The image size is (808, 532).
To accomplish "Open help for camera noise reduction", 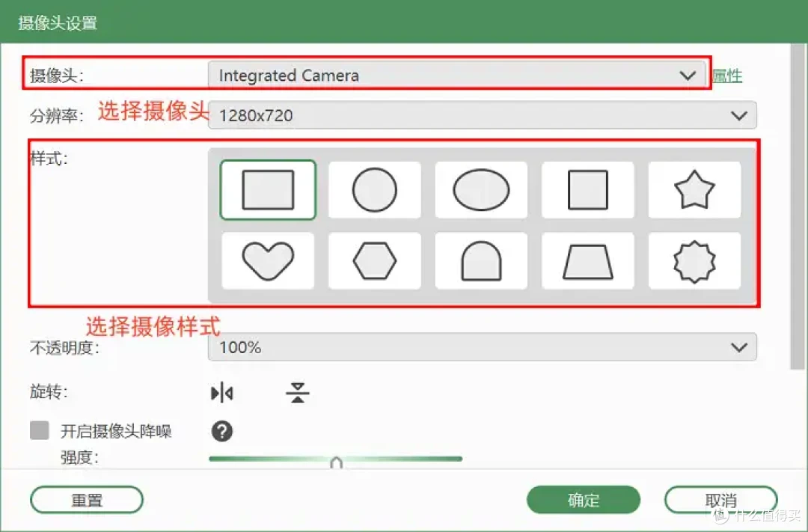I will tap(222, 431).
